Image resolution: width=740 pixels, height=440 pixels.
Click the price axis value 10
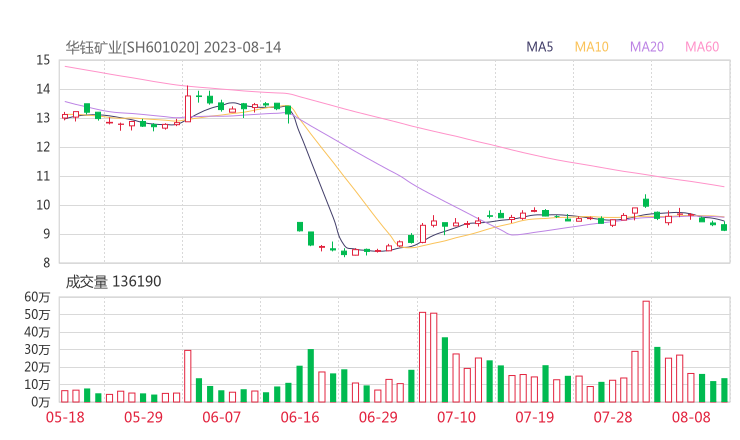coord(43,205)
